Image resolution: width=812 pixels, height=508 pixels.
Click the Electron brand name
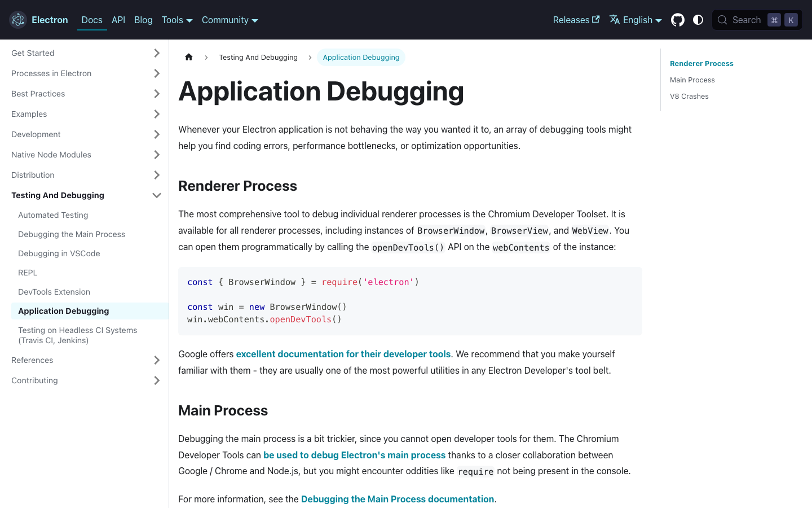click(50, 20)
